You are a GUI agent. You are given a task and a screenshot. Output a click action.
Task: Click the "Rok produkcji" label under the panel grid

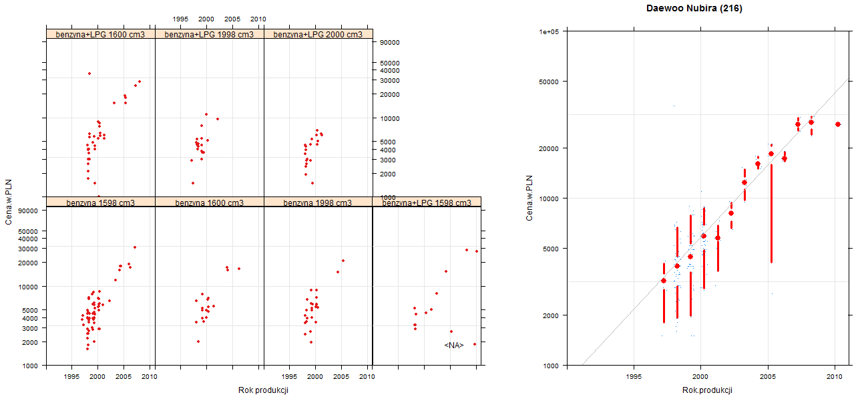[x=263, y=390]
